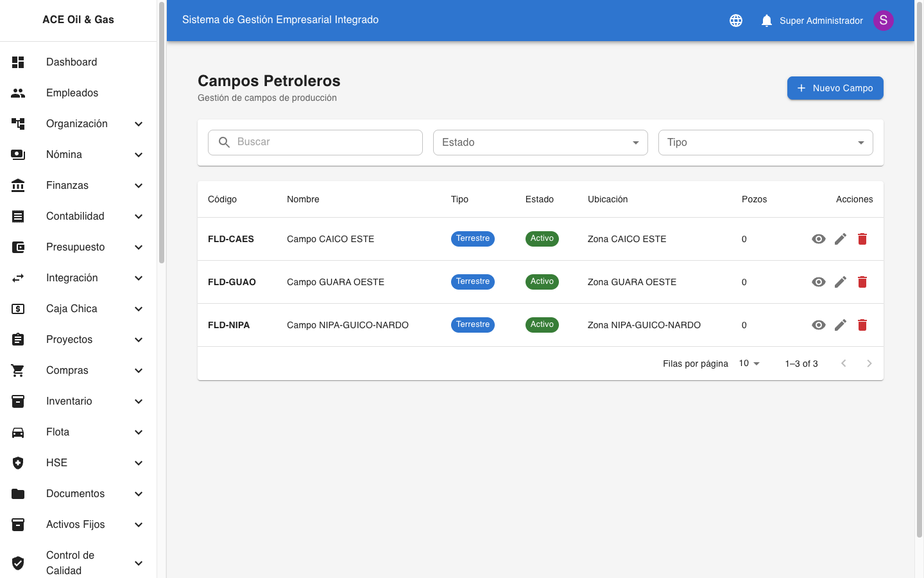
Task: Edit the FLD-CAES field row
Action: (x=840, y=239)
